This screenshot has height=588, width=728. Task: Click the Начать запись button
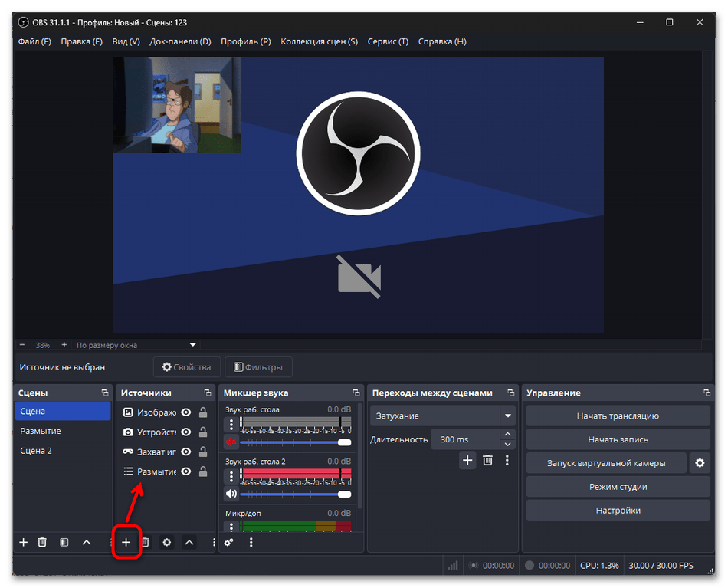(618, 439)
